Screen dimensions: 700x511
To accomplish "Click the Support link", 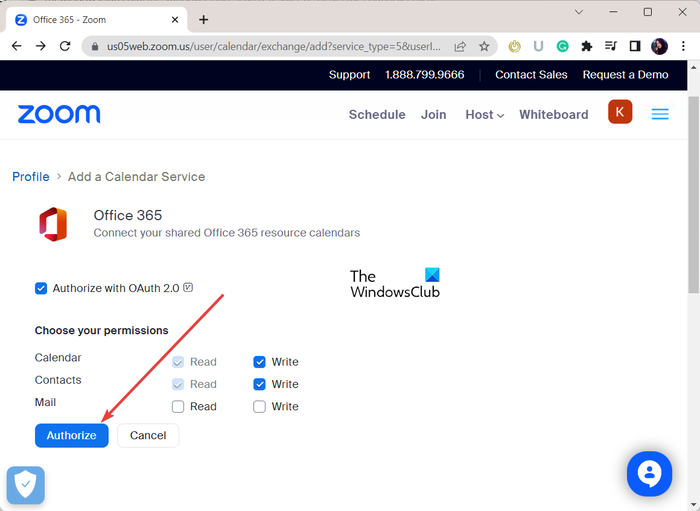I will (x=350, y=75).
